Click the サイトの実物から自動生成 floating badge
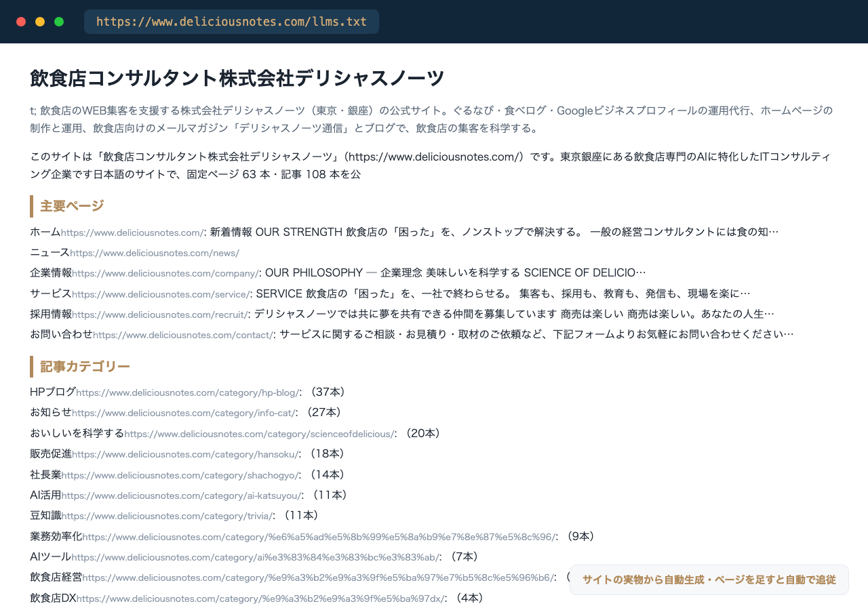 click(x=709, y=580)
